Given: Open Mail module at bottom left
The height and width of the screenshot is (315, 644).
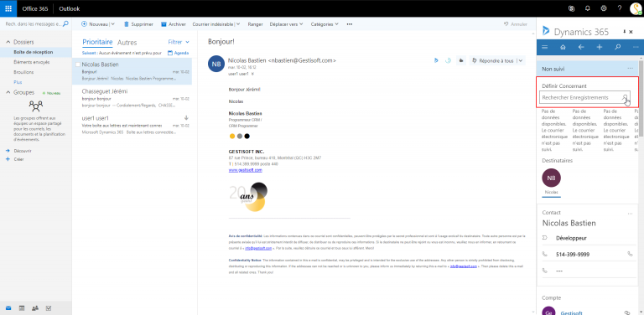Looking at the screenshot, I should click(8, 308).
